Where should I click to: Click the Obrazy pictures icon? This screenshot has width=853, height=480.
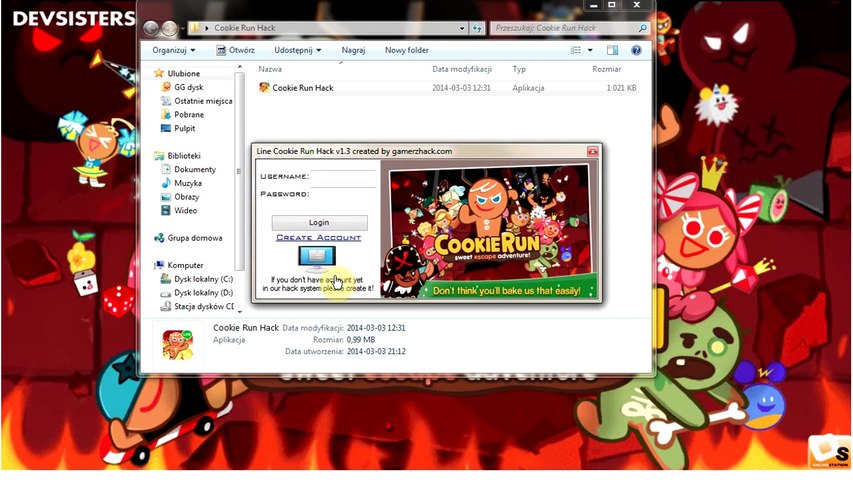click(x=166, y=197)
